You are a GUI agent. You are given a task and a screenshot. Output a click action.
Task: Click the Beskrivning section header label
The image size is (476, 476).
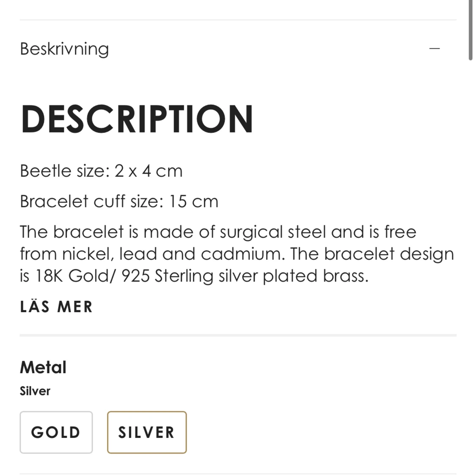pyautogui.click(x=64, y=49)
